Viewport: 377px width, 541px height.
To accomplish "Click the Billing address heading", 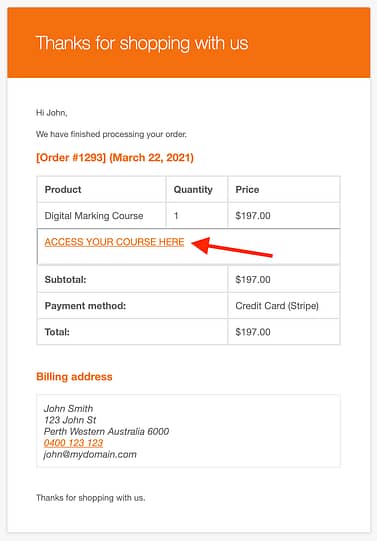I will point(74,376).
